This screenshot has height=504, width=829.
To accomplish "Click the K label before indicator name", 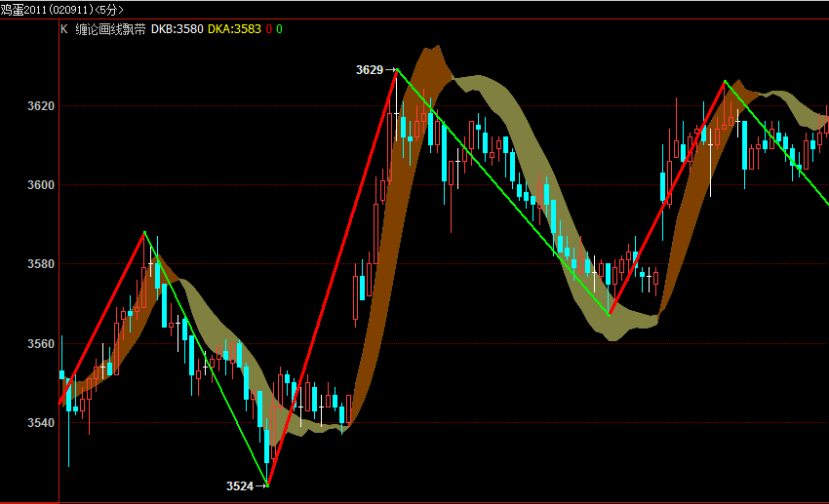I will click(x=64, y=29).
